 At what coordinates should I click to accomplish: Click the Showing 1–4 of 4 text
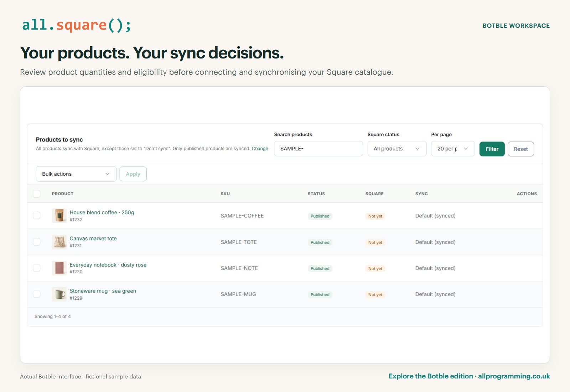click(x=53, y=316)
